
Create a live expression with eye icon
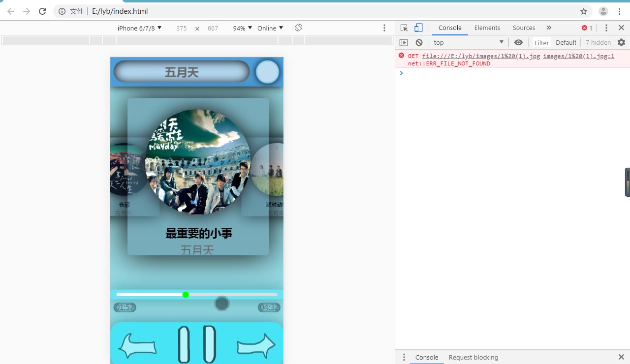(x=518, y=43)
